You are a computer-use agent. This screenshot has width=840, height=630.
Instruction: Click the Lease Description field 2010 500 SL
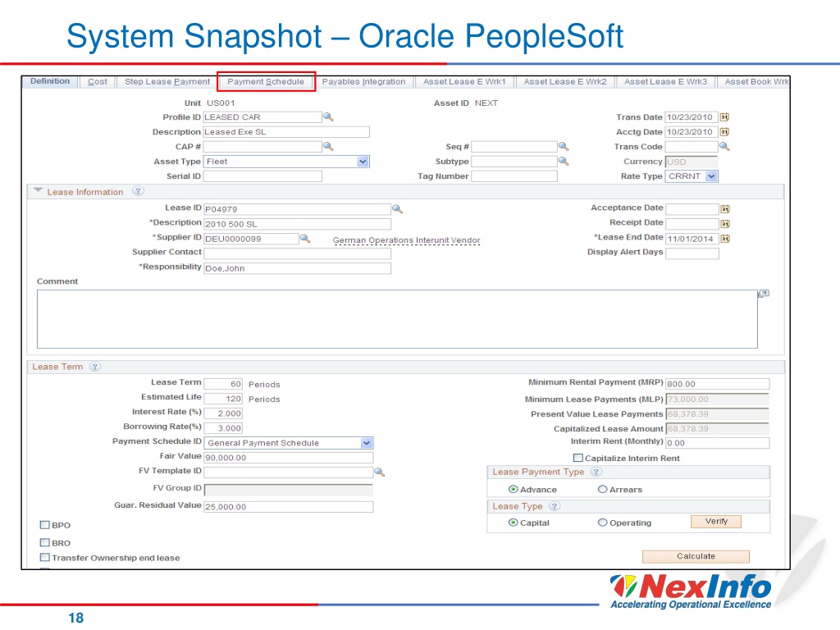297,224
